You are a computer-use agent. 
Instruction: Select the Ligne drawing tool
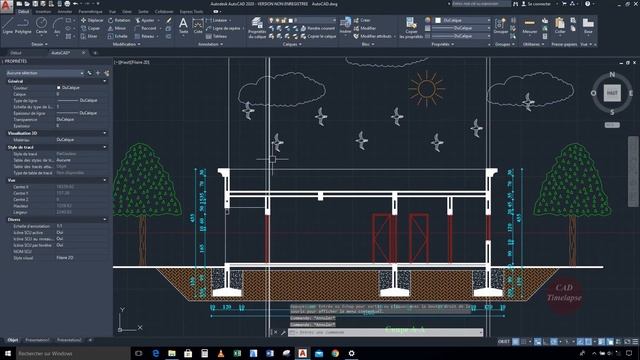pyautogui.click(x=8, y=25)
